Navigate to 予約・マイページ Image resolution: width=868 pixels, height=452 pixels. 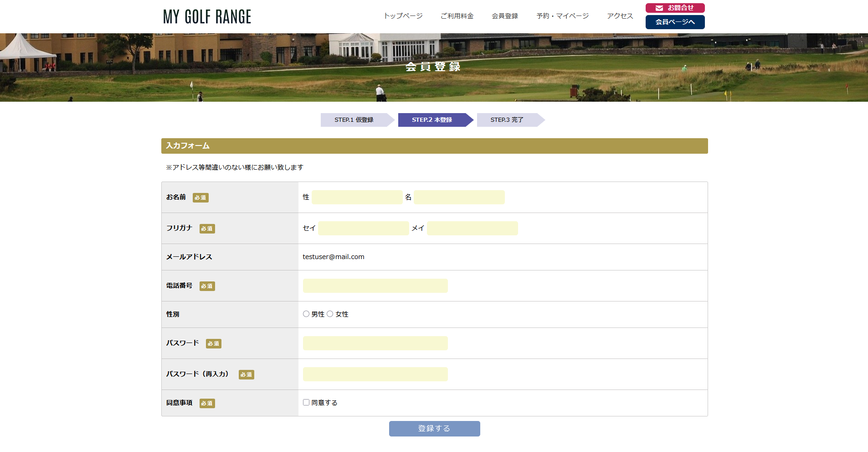[562, 16]
